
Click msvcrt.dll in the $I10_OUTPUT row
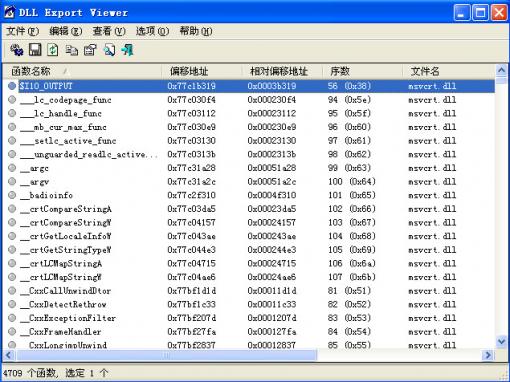click(432, 86)
